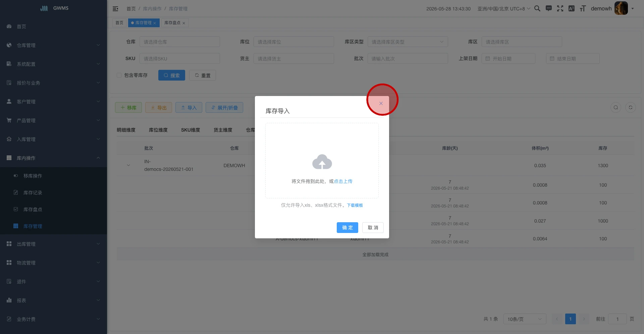This screenshot has width=644, height=334.
Task: Expand the 系统配置 sidebar menu
Action: [x=54, y=64]
